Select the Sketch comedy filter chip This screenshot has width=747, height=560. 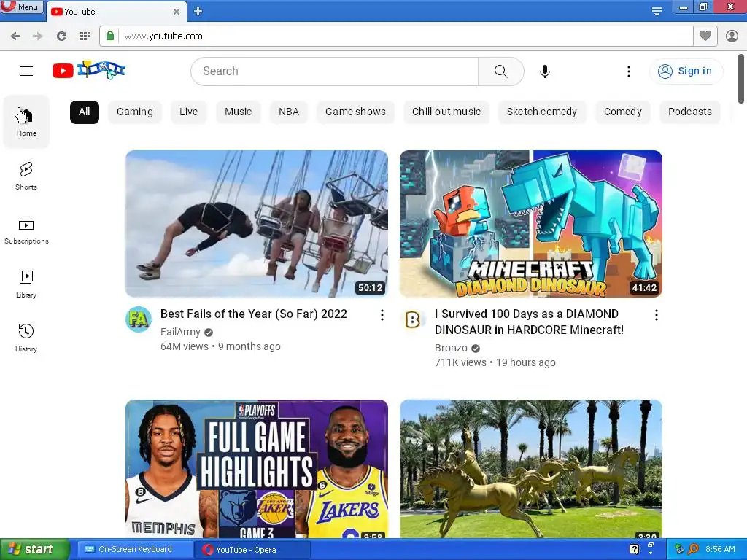pos(542,112)
